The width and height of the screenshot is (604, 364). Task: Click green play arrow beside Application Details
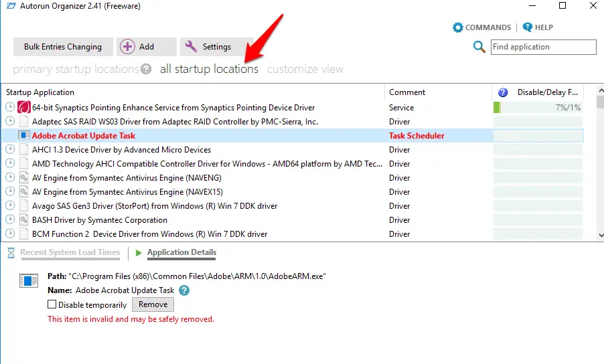[x=139, y=253]
